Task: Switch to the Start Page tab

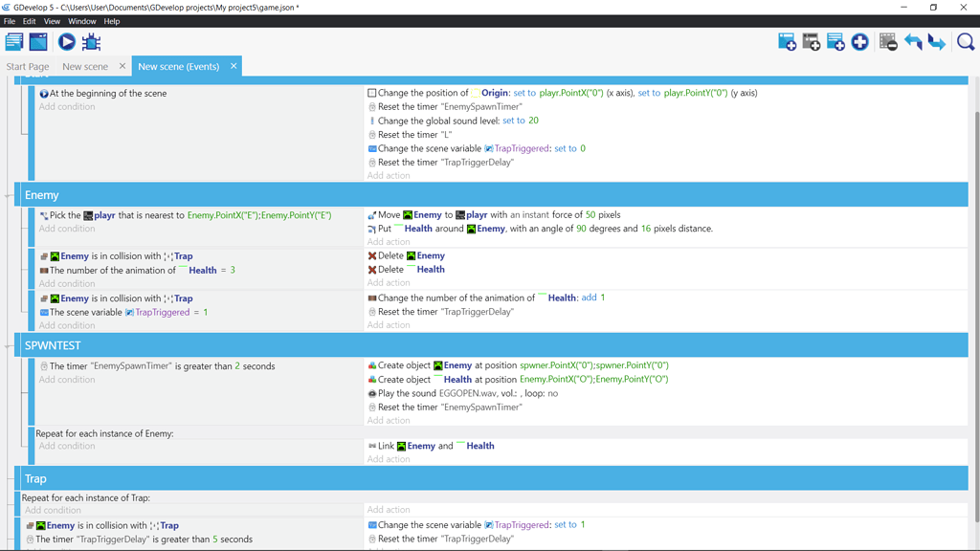Action: (x=27, y=66)
